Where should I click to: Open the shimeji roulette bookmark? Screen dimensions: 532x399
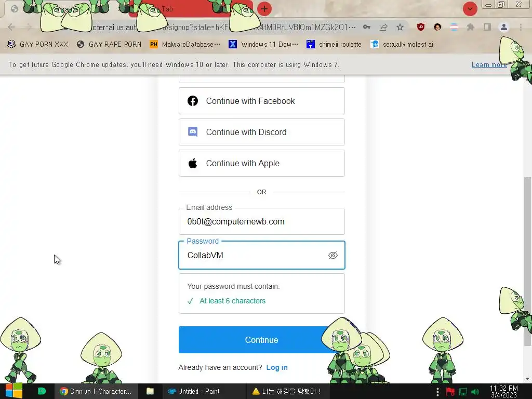[x=334, y=45]
